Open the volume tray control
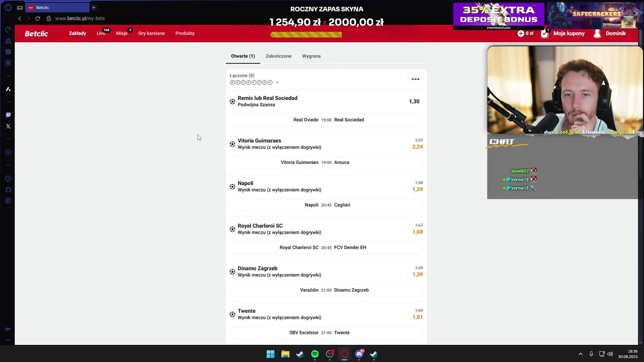 point(610,354)
